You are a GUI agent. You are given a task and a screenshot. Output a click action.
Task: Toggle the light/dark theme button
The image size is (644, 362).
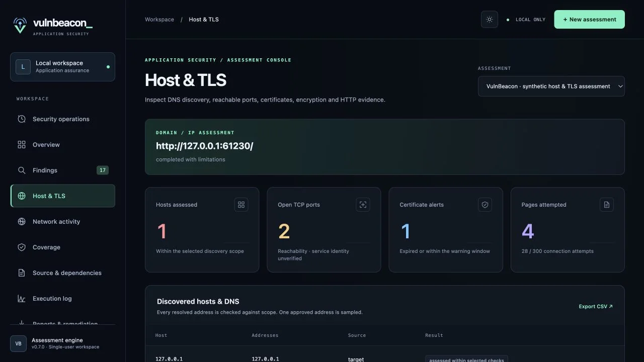(490, 20)
